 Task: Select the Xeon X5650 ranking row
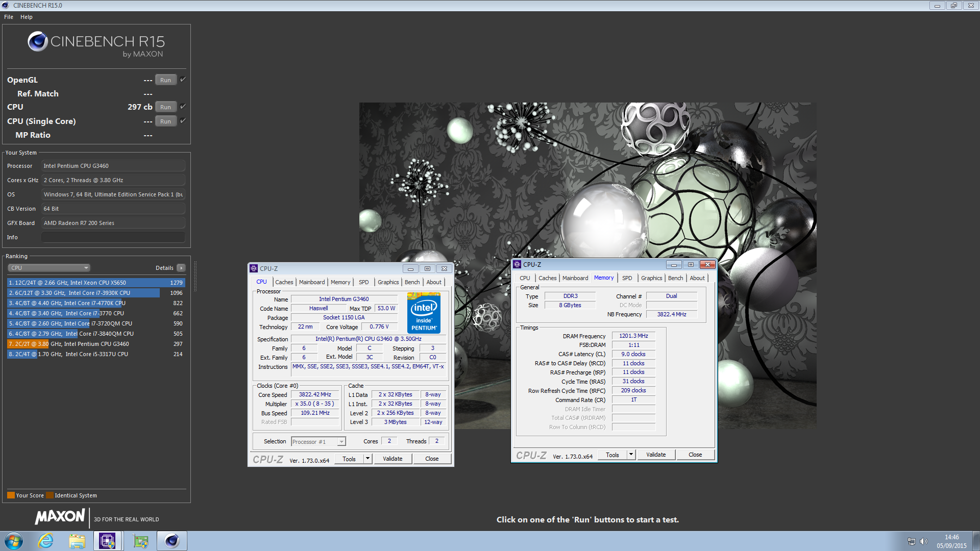96,283
